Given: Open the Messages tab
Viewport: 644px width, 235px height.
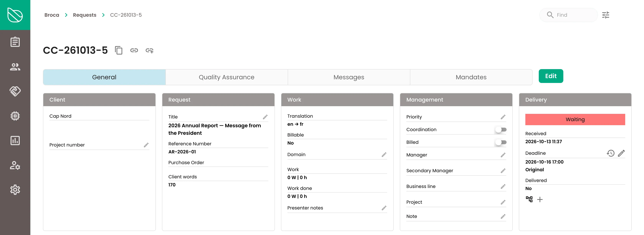Looking at the screenshot, I should (x=349, y=77).
